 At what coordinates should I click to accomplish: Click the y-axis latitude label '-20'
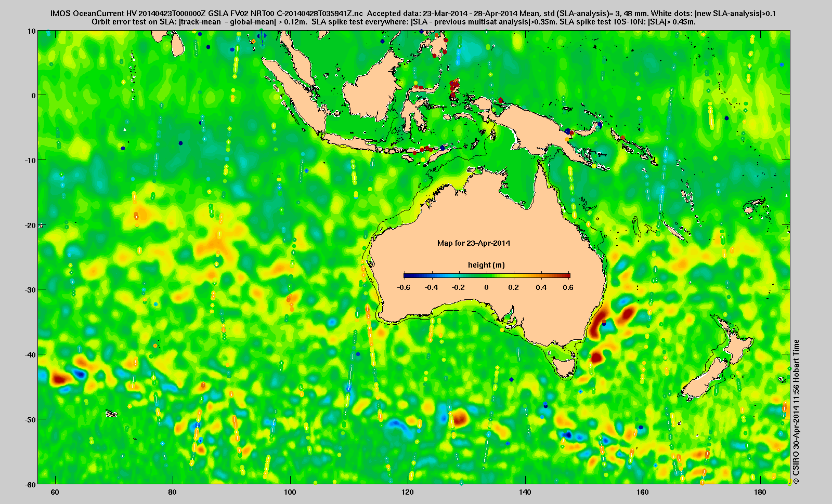pyautogui.click(x=31, y=225)
